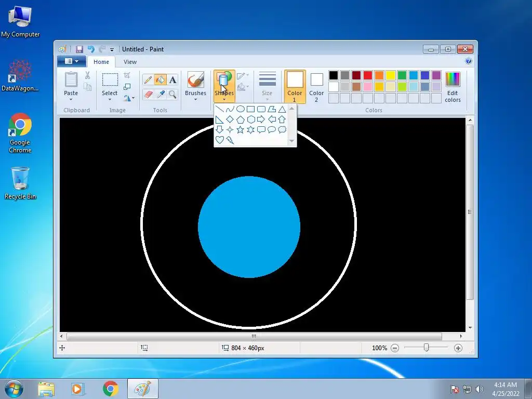The image size is (532, 399).
Task: Choose the Eraser tool
Action: [x=148, y=94]
